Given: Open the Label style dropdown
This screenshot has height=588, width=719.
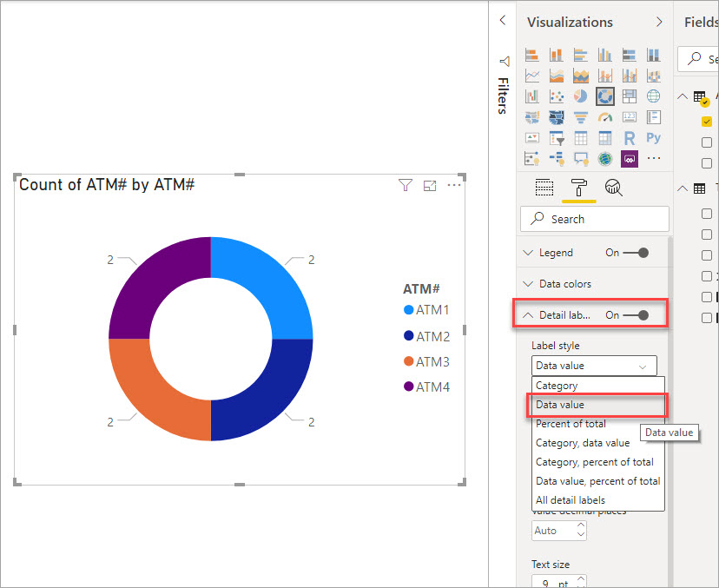Looking at the screenshot, I should click(x=594, y=366).
